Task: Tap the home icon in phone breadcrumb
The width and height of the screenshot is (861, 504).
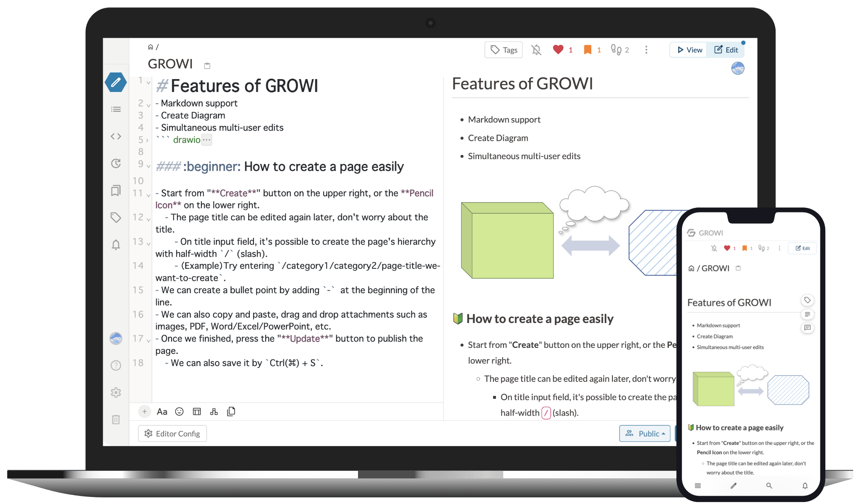Action: tap(691, 268)
